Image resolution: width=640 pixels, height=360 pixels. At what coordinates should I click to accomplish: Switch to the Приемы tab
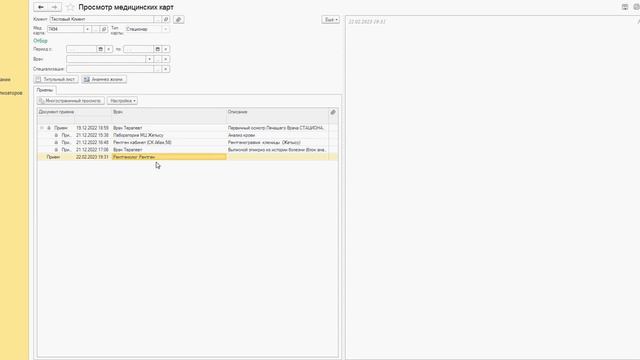[45, 90]
